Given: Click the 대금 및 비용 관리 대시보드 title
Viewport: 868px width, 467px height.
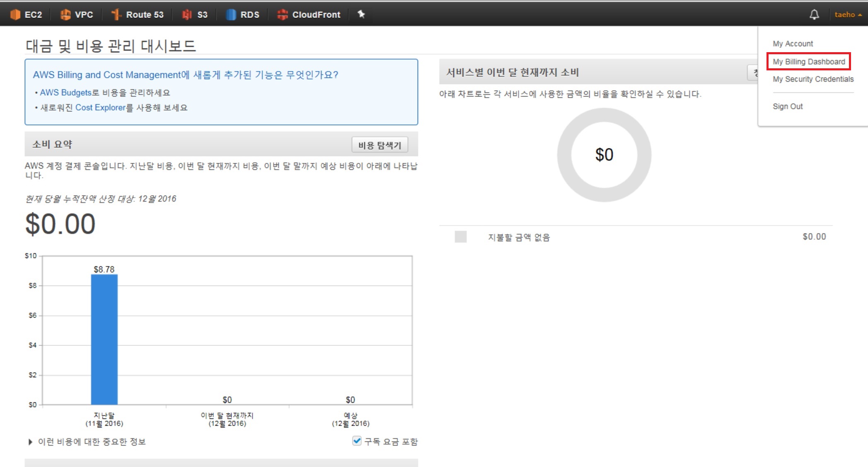Looking at the screenshot, I should [x=111, y=46].
